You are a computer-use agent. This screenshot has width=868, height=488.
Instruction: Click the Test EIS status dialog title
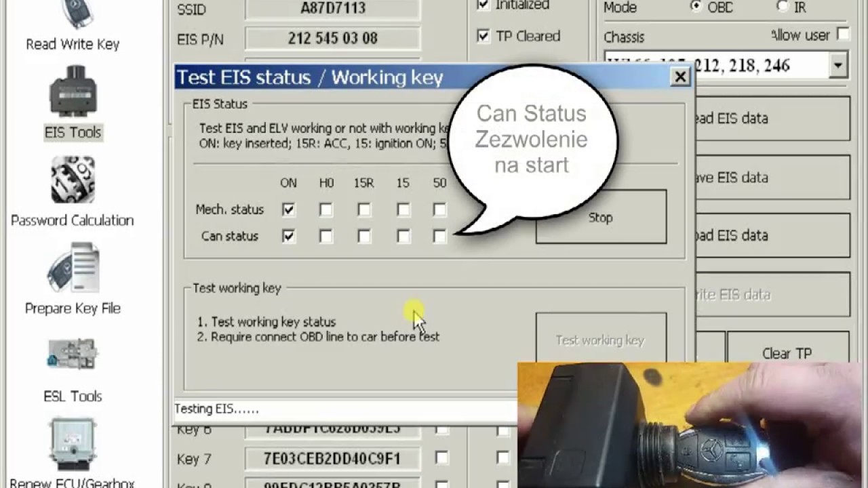310,77
